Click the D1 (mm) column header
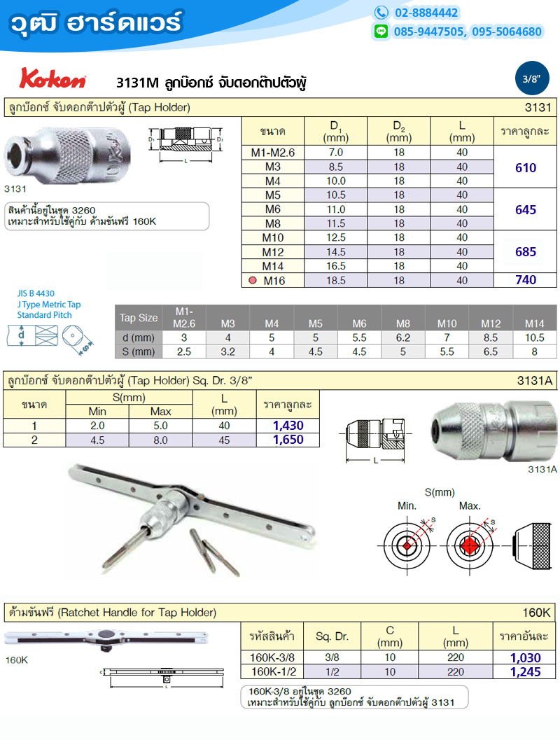Image resolution: width=560 pixels, height=740 pixels. click(x=336, y=131)
